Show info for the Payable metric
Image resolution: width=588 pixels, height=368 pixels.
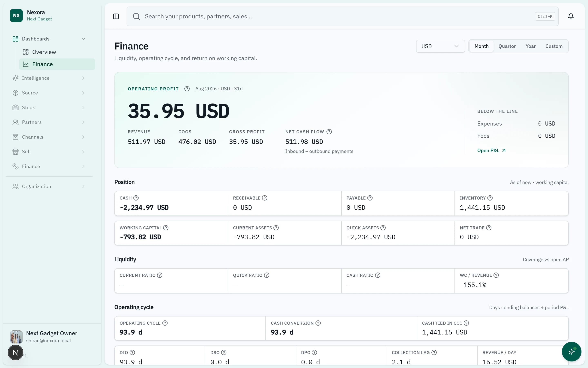click(x=370, y=198)
